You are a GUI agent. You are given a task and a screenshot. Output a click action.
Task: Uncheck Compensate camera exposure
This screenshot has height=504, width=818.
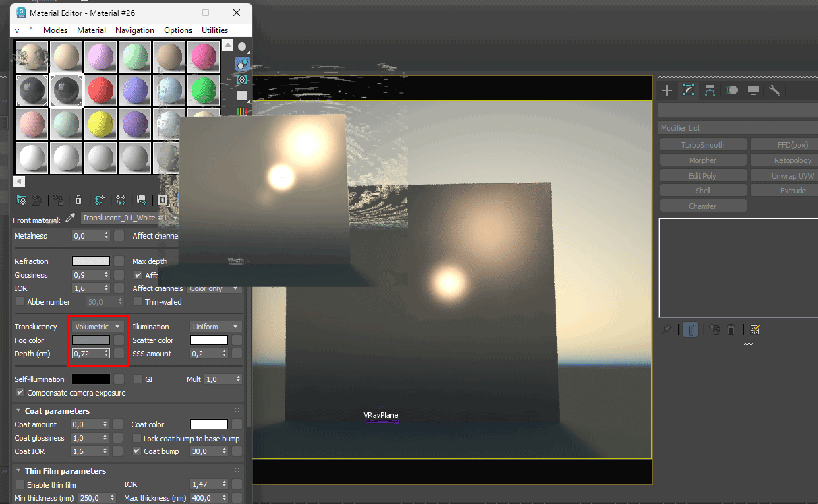(20, 393)
